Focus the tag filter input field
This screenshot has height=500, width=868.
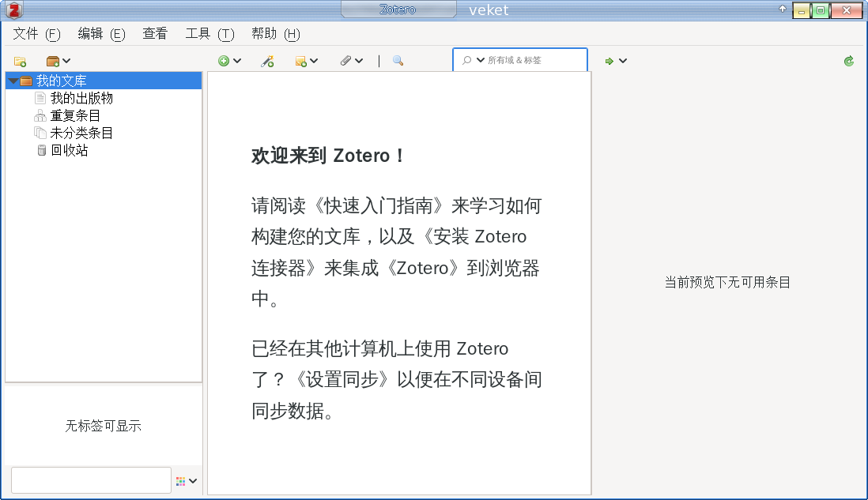tap(92, 480)
